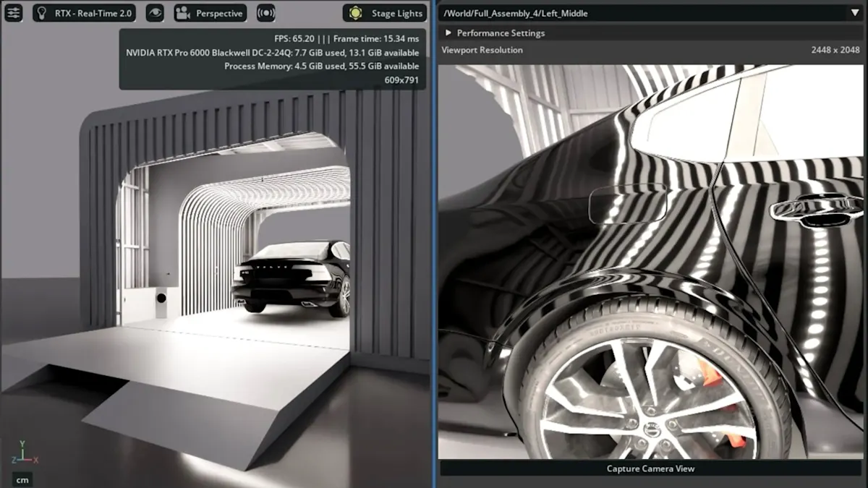Open the camera path dropdown arrow
Image resolution: width=868 pixels, height=488 pixels.
click(854, 13)
